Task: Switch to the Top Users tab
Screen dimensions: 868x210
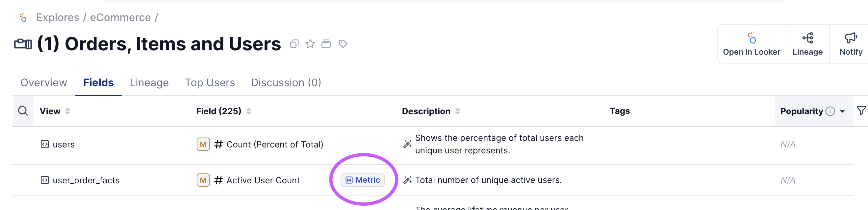Action: click(x=210, y=83)
